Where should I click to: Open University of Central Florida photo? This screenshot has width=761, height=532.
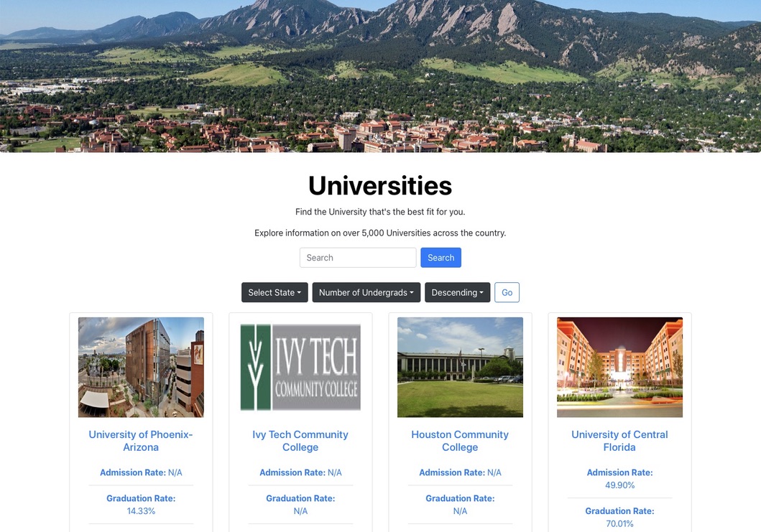(x=619, y=367)
